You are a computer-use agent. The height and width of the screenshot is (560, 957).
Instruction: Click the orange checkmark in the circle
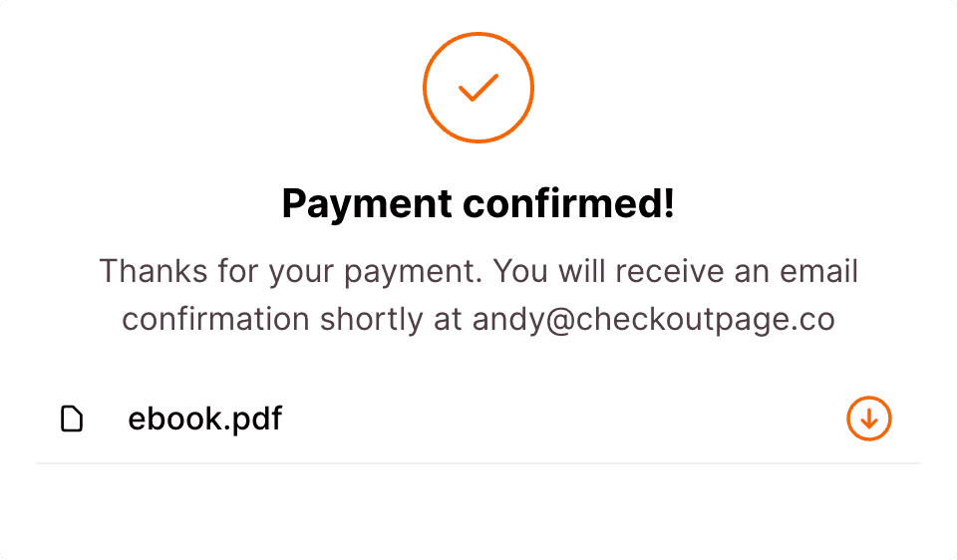[x=478, y=89]
